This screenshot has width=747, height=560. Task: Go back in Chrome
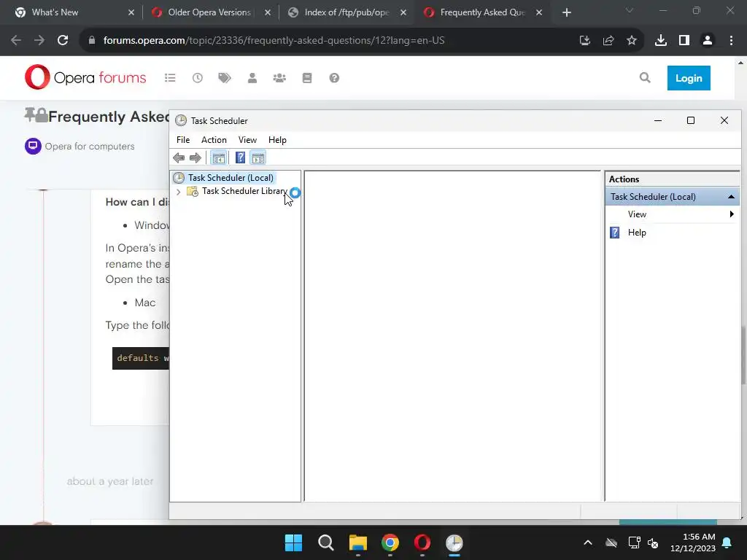(x=16, y=41)
